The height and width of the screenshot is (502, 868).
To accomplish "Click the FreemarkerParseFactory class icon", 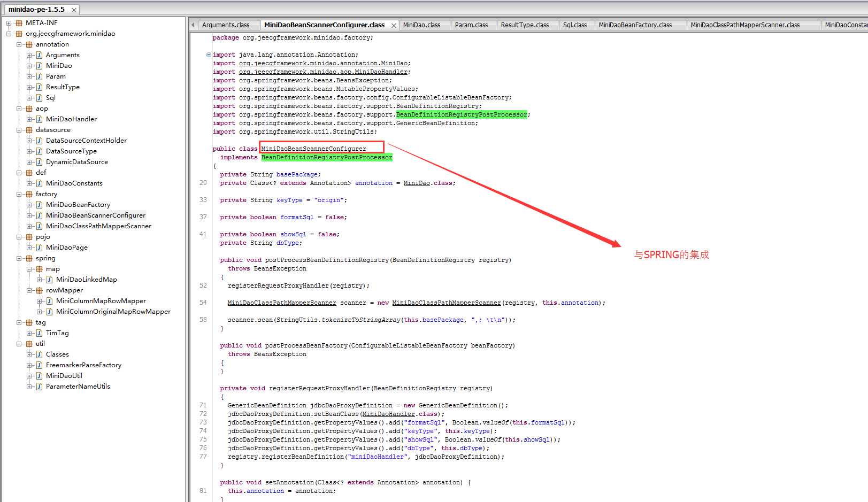I will pos(39,365).
